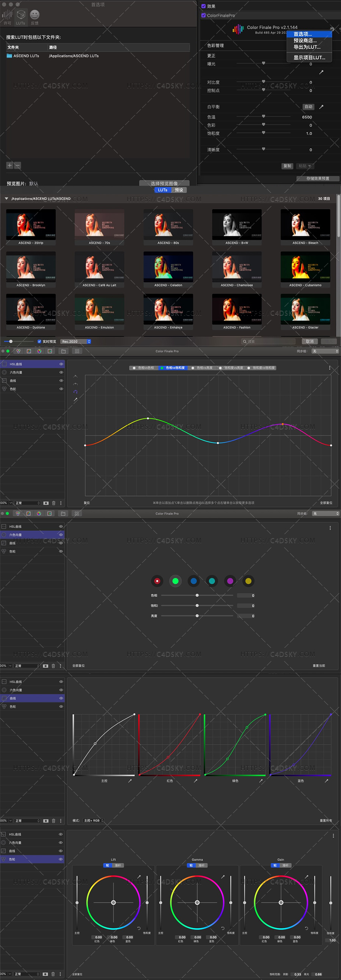Click the eyedropper beside the 红色 red curve
Viewport: 341px width, 980px height.
click(196, 781)
